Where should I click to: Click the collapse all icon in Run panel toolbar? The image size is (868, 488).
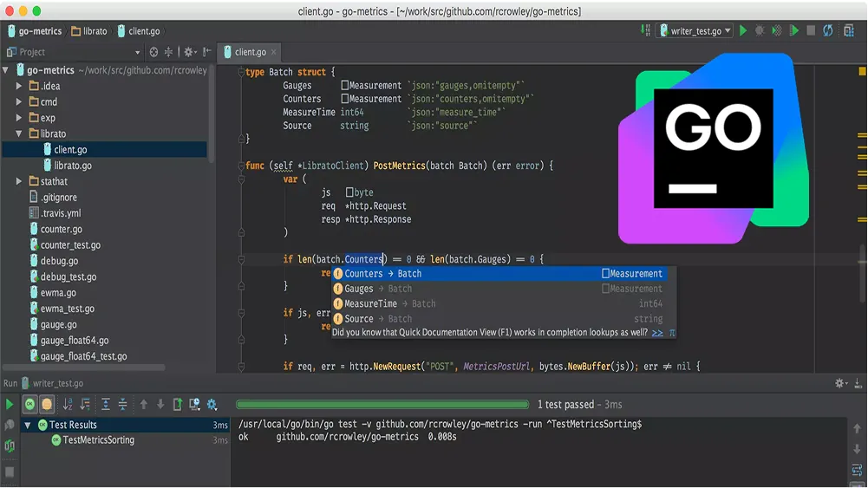pos(123,405)
